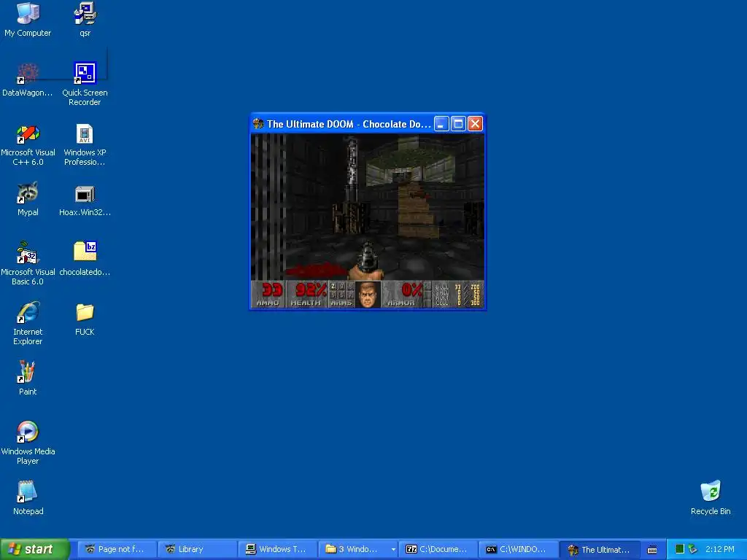Switch to C:\Docume... 7-Zip taskbar button
Image resolution: width=747 pixels, height=560 pixels.
(x=438, y=549)
